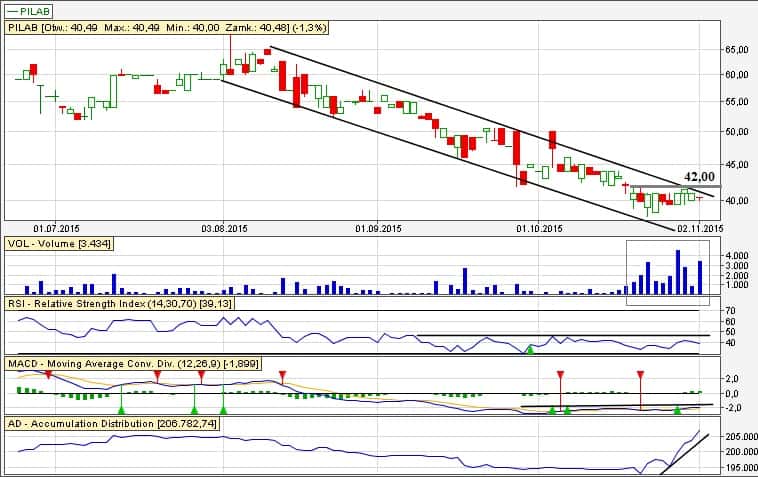The image size is (758, 477).
Task: Click the tallest blue volume bar
Action: click(x=678, y=271)
